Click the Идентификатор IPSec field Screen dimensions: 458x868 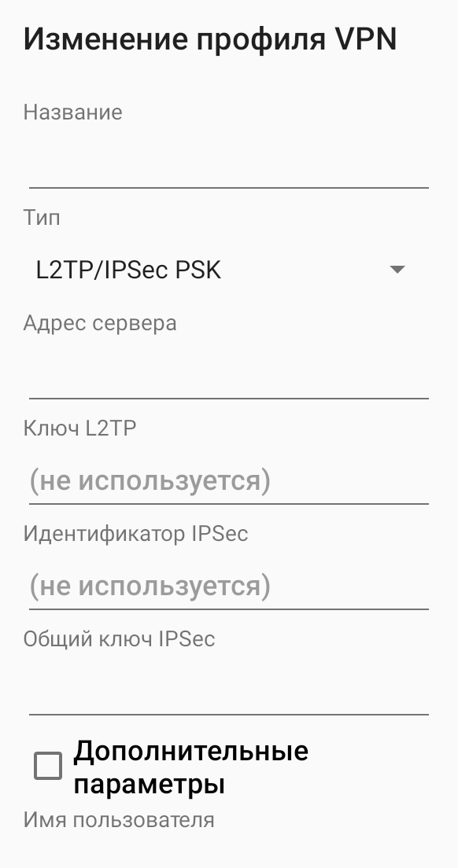tap(228, 585)
